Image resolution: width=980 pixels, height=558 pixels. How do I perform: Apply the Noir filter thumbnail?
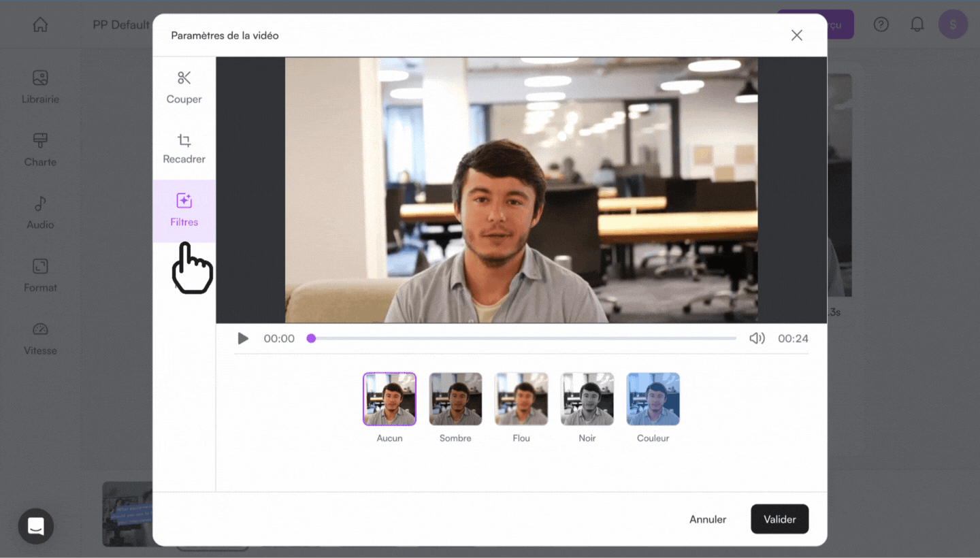point(587,399)
